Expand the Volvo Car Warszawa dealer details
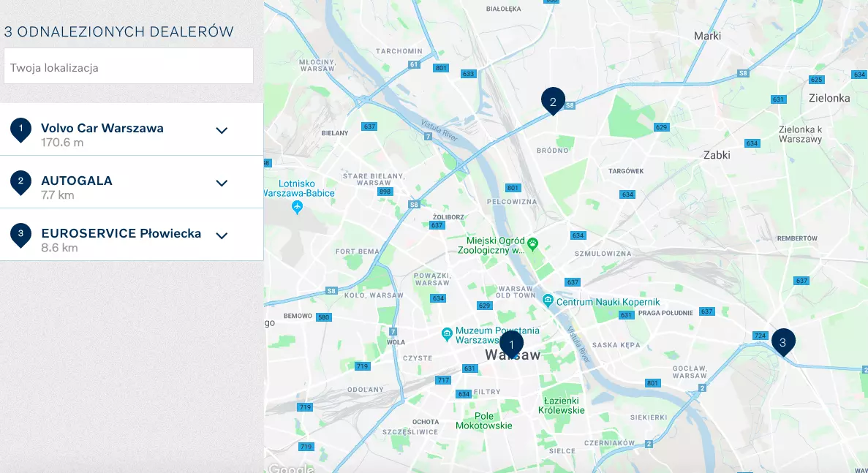 coord(222,131)
